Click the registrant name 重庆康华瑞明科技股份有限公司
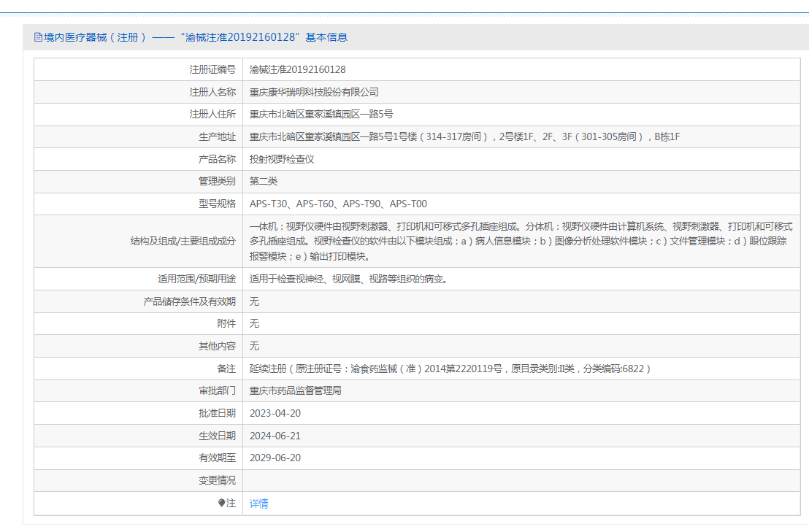Viewport: 809px width, 532px height. point(314,92)
